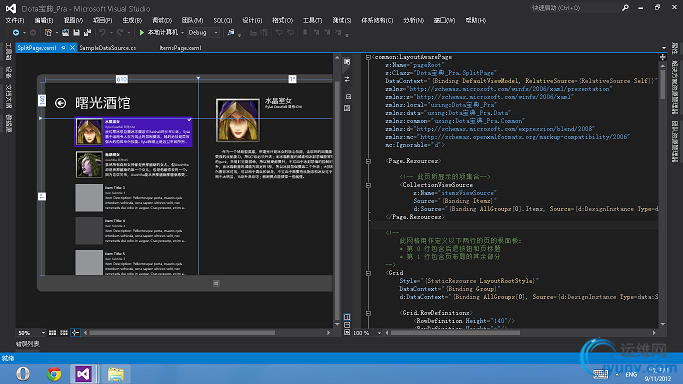Open the 50% designer zoom dropdown

pyautogui.click(x=43, y=333)
